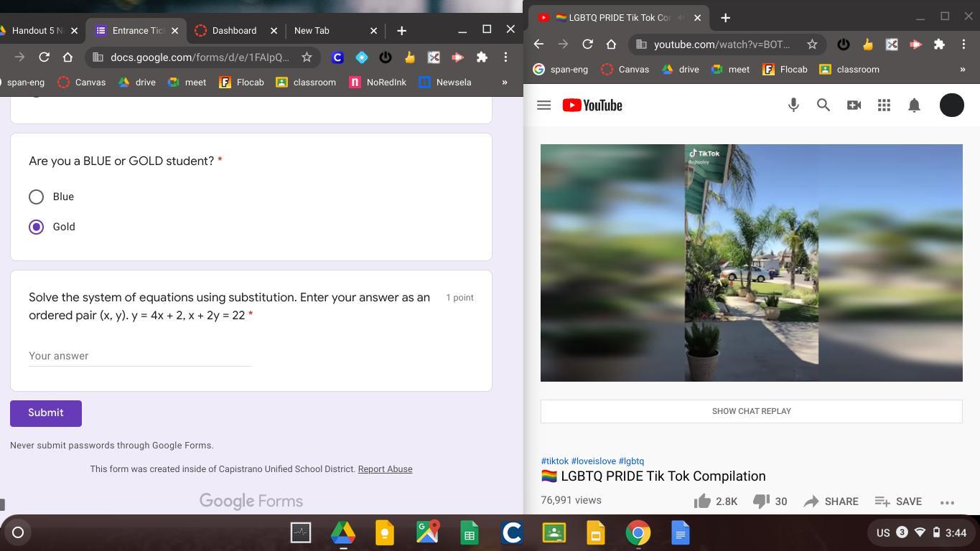Click the Your answer text field
This screenshot has width=980, height=551.
click(x=139, y=356)
